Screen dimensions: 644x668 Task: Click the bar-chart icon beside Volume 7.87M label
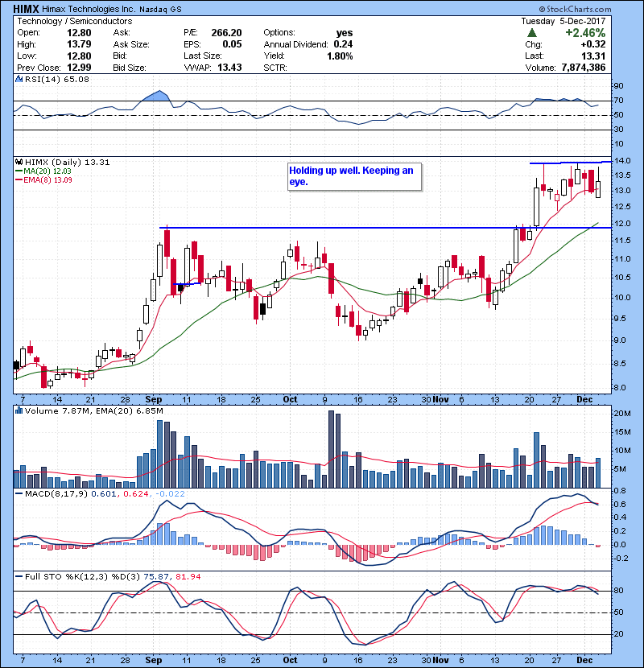point(19,410)
